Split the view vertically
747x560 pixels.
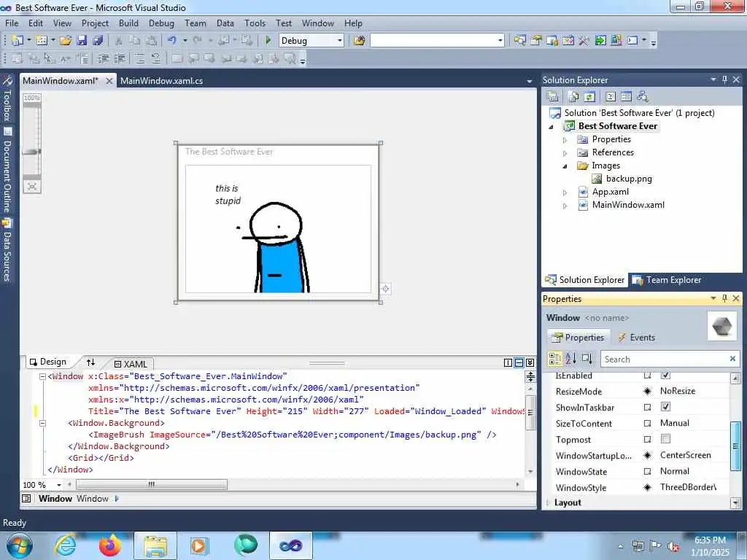(x=508, y=363)
